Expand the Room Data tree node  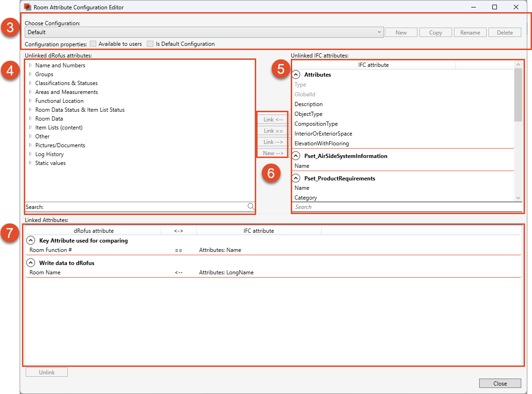click(30, 119)
